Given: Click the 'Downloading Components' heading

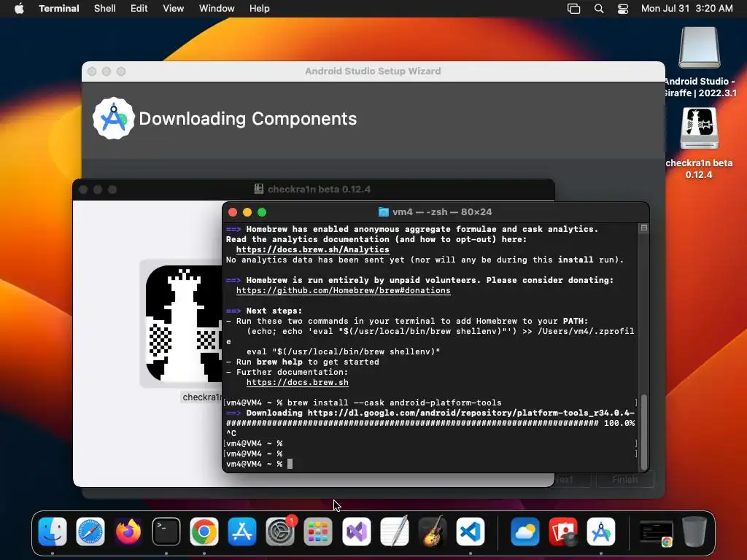Looking at the screenshot, I should [248, 119].
